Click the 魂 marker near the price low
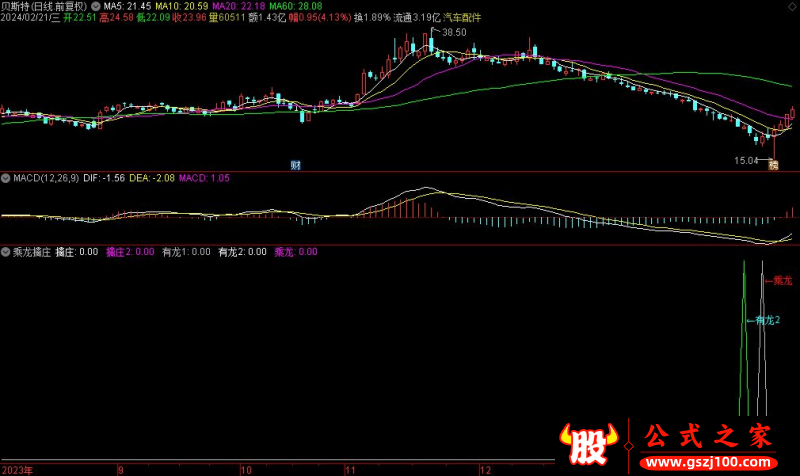Image resolution: width=800 pixels, height=476 pixels. 773,165
